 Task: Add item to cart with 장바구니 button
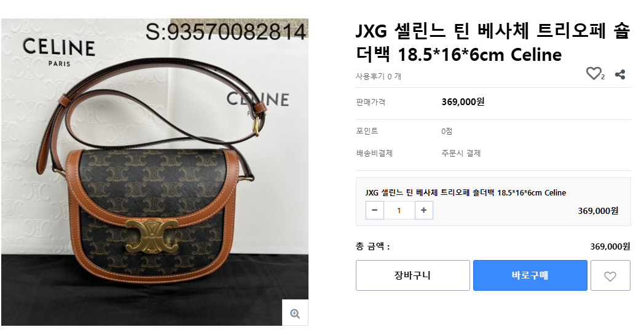tap(413, 275)
